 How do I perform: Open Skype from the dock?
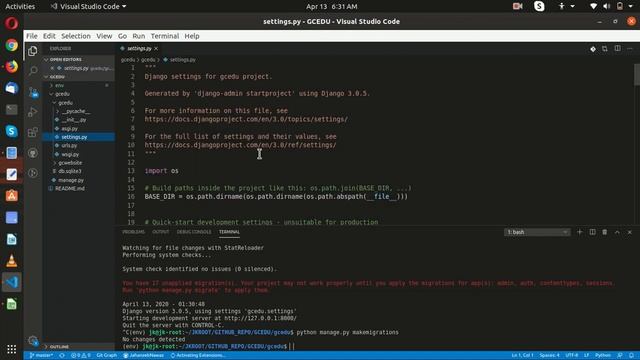(x=11, y=131)
